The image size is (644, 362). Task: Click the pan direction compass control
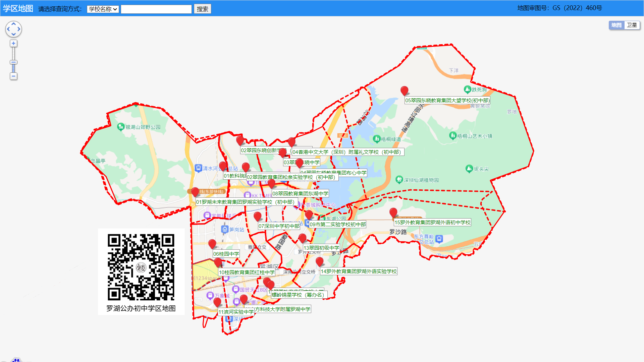13,29
